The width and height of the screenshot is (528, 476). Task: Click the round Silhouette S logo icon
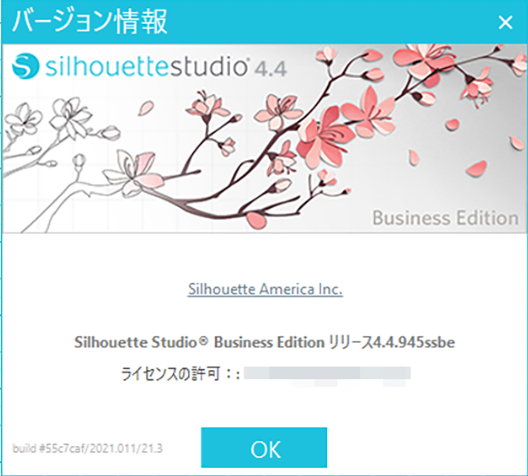click(25, 66)
